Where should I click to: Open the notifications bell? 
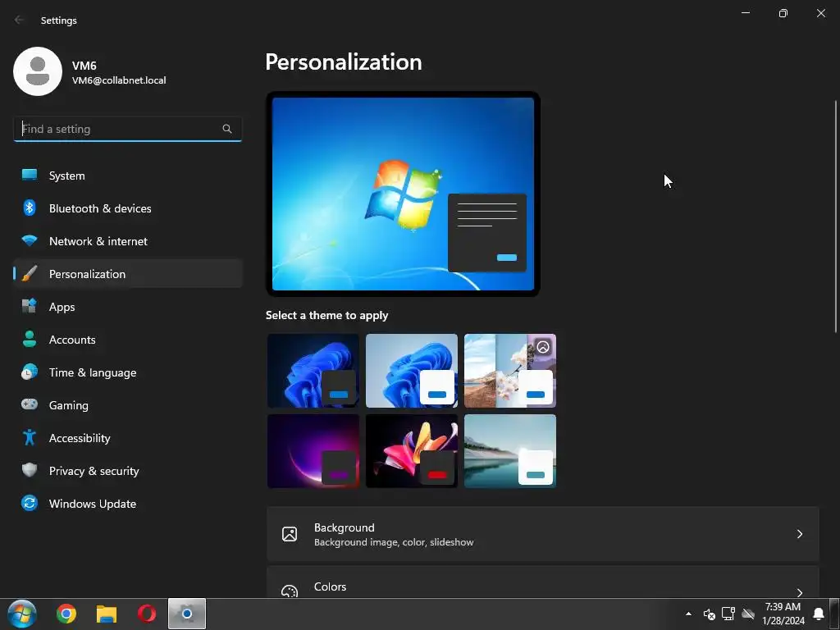tap(819, 614)
